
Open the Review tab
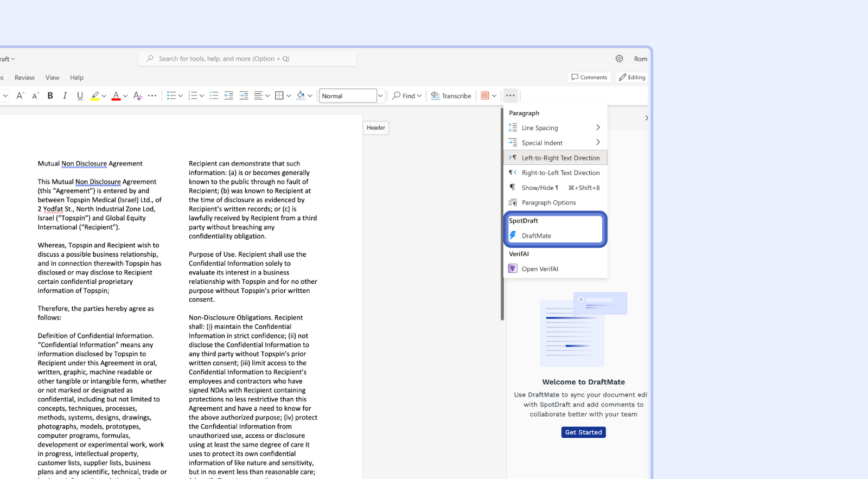pyautogui.click(x=24, y=78)
